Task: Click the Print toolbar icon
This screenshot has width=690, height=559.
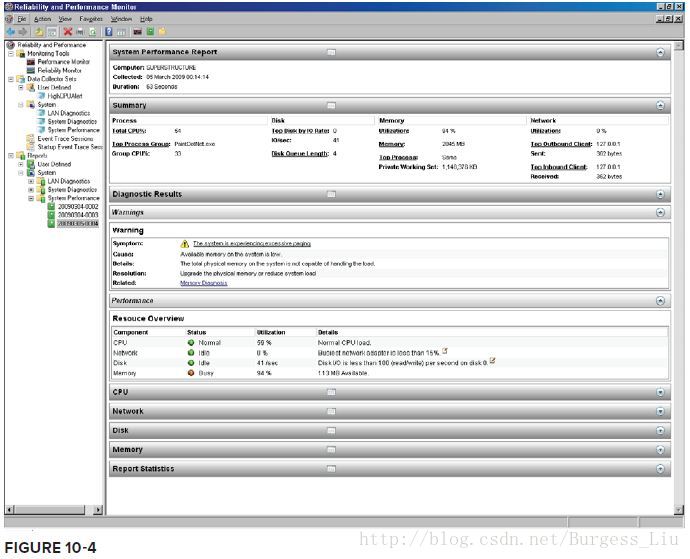Action: (x=80, y=32)
